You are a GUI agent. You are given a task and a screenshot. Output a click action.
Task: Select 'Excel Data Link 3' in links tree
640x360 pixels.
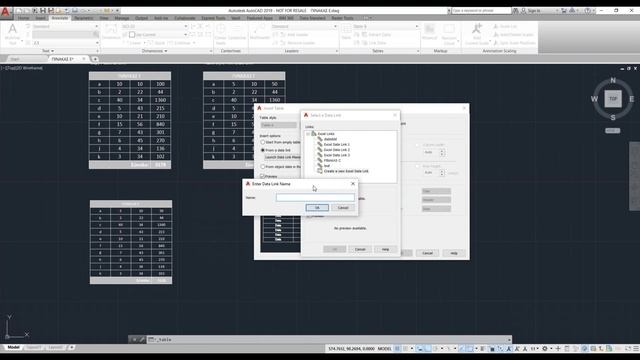pyautogui.click(x=337, y=155)
